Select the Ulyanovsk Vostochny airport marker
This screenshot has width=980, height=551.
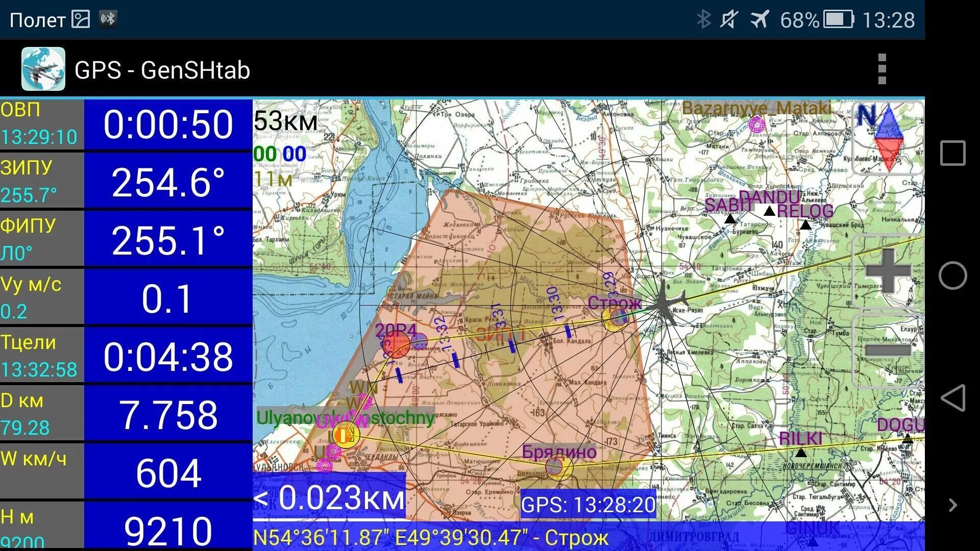pyautogui.click(x=346, y=435)
